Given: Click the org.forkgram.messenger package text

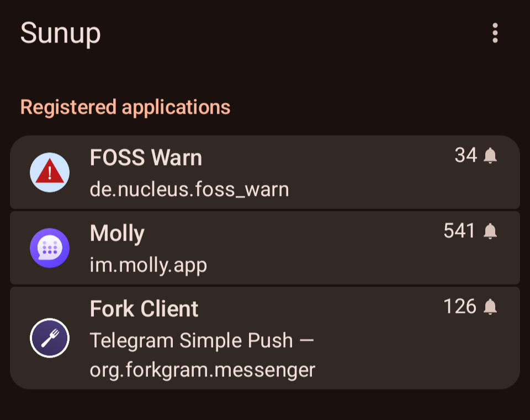Looking at the screenshot, I should click(202, 369).
